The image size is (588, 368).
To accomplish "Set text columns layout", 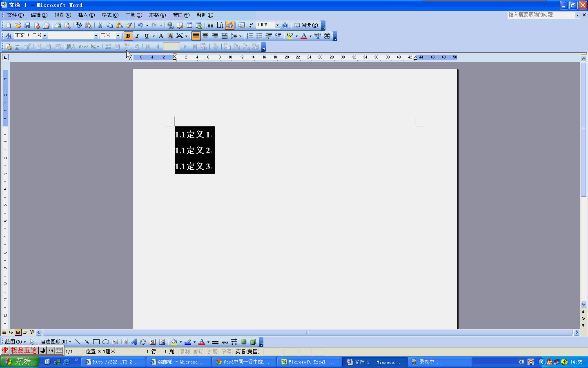I will (210, 25).
